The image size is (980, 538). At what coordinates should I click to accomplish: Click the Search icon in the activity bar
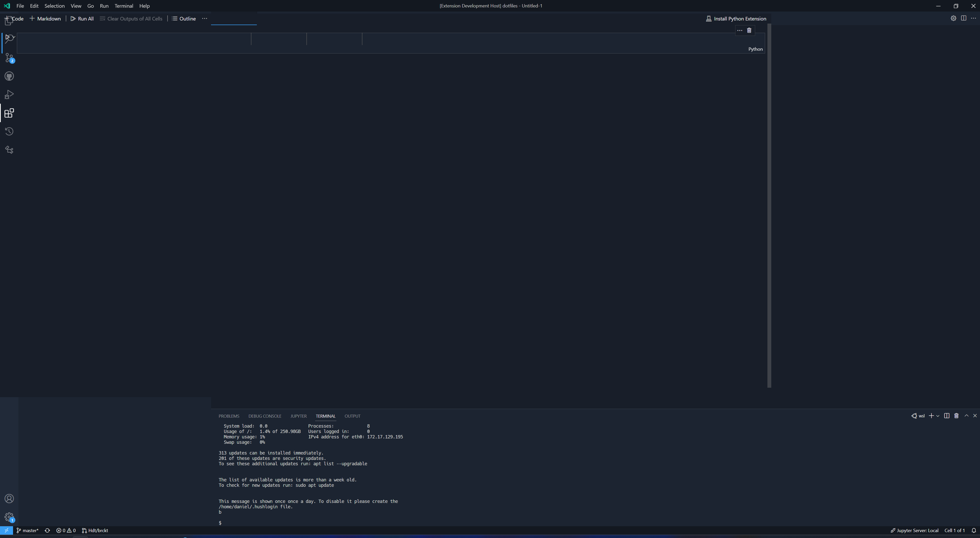point(9,38)
